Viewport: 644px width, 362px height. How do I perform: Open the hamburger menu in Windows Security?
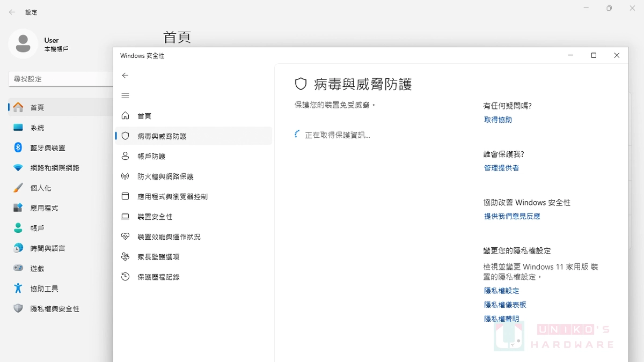125,95
